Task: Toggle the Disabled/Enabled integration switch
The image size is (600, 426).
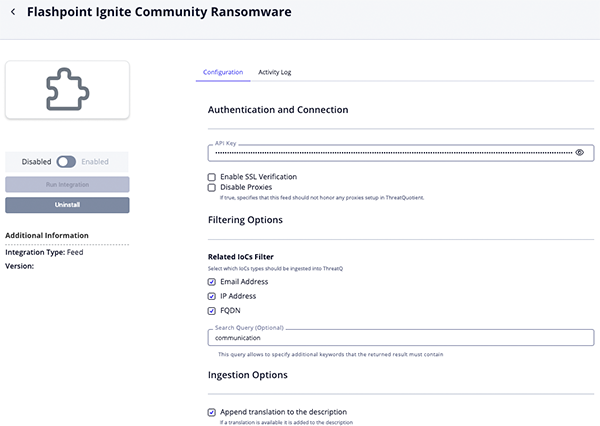Action: click(67, 161)
